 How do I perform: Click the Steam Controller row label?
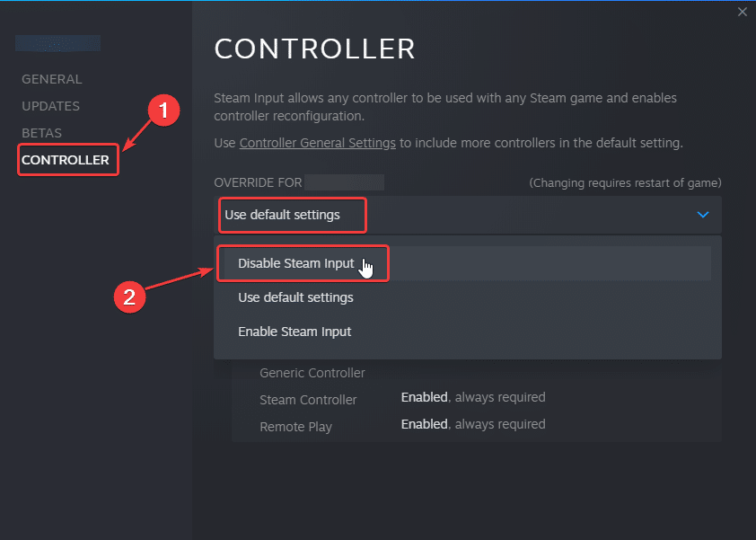click(x=308, y=400)
